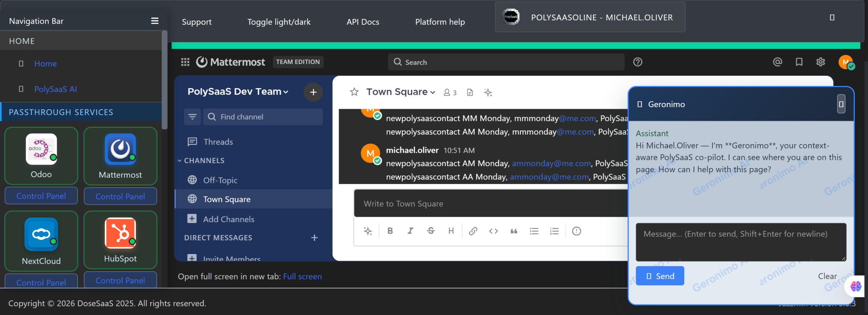
Task: Open the HubSpot passthrough service
Action: click(120, 240)
